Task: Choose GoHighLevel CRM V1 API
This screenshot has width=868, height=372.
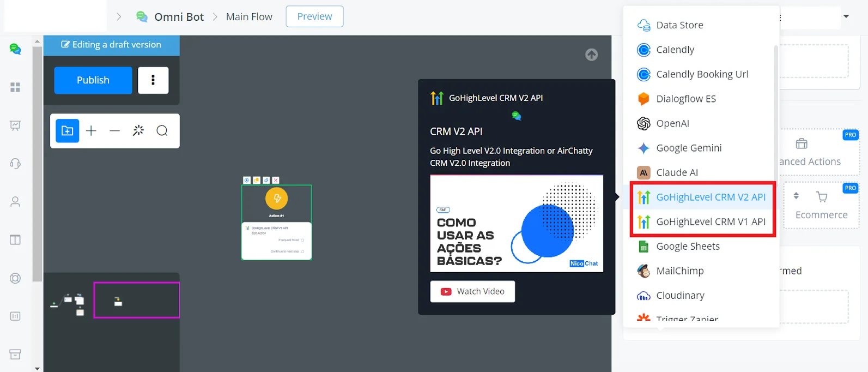Action: pos(702,221)
